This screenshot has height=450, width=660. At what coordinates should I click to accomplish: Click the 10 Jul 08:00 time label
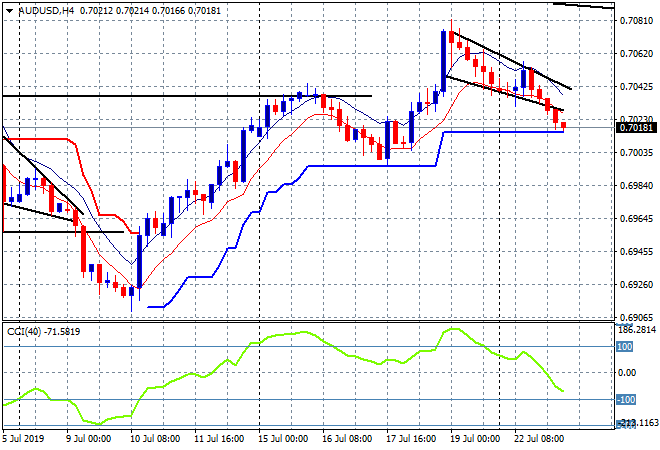click(155, 439)
